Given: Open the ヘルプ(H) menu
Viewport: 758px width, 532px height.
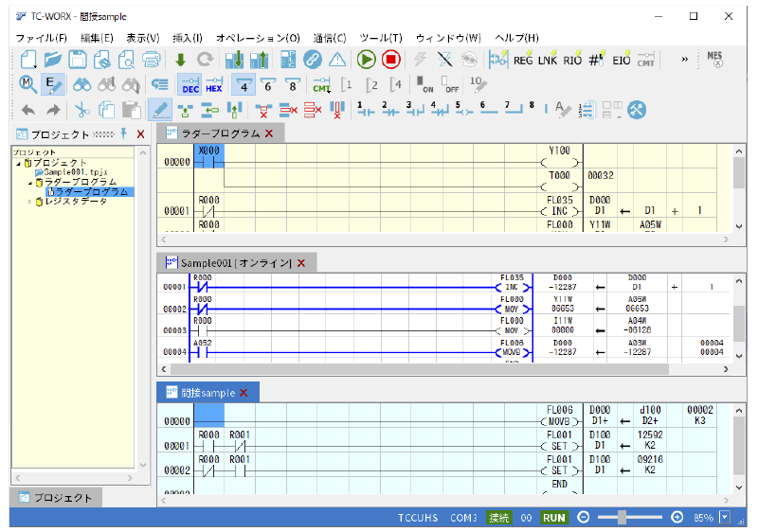Looking at the screenshot, I should [x=516, y=38].
